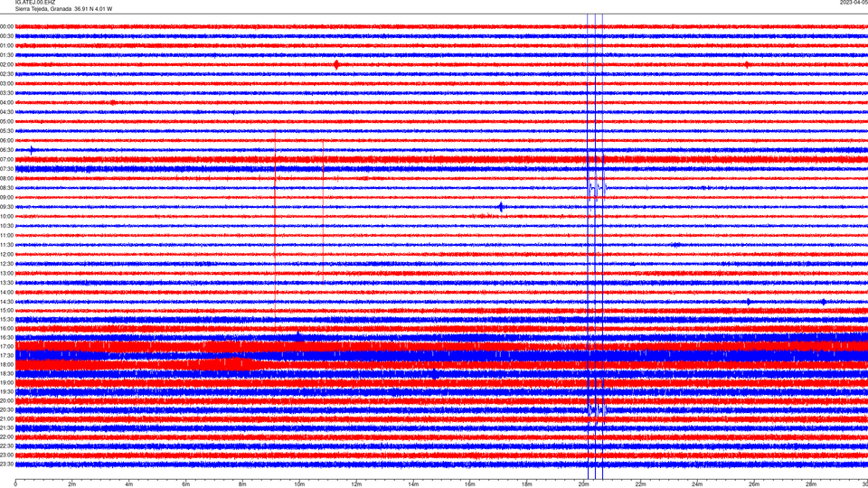This screenshot has width=868, height=488.
Task: Click the 10m axis tick label
Action: click(299, 484)
